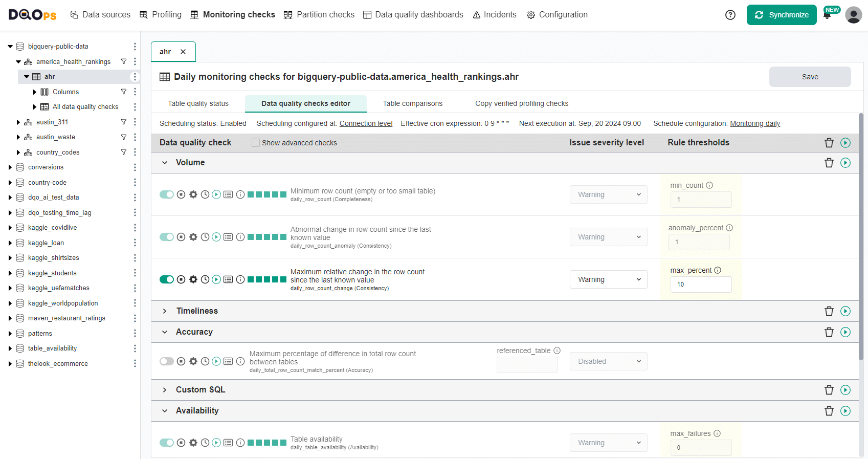Screen dimensions: 868x459
Task: Open severity dropdown for Minimum row count
Action: [x=609, y=194]
